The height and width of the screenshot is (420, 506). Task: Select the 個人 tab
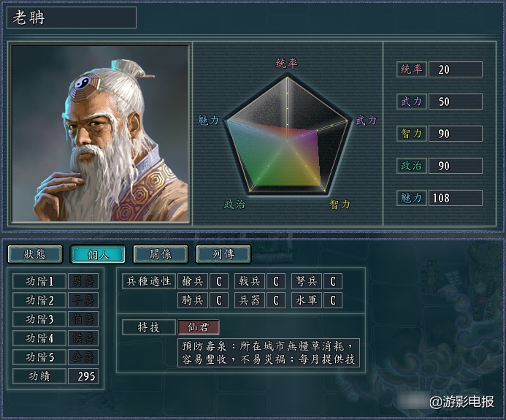pos(98,254)
